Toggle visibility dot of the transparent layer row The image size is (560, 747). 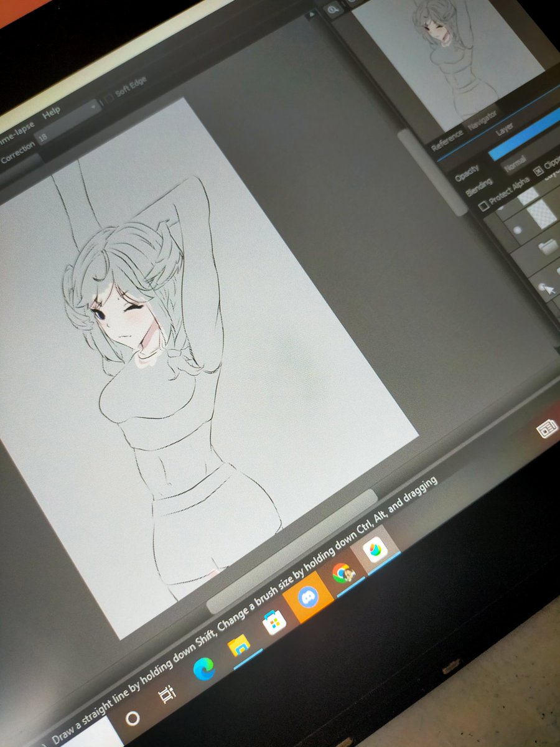click(516, 230)
